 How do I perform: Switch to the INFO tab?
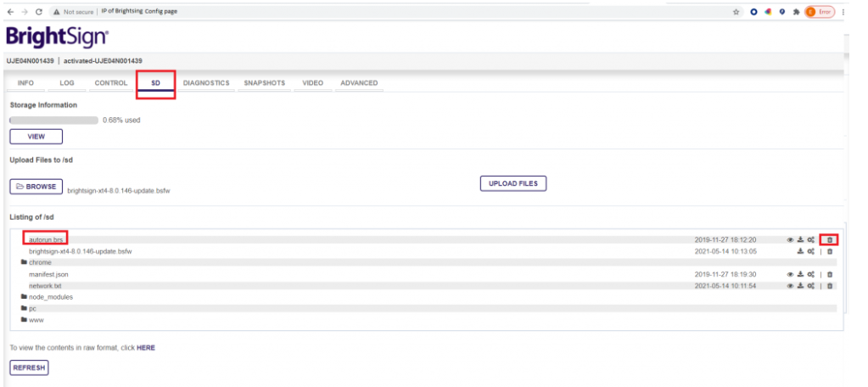(x=25, y=83)
